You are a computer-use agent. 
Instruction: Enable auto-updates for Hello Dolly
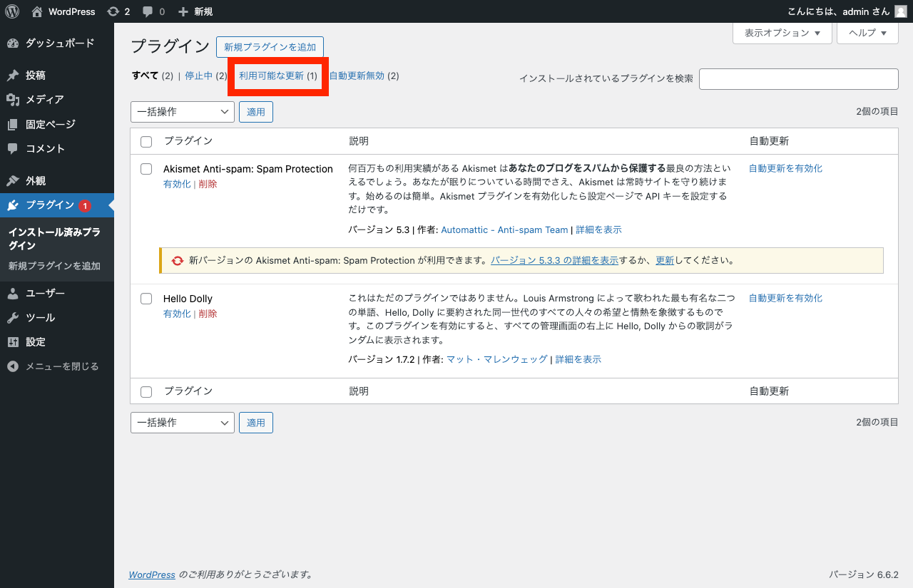[x=785, y=299]
